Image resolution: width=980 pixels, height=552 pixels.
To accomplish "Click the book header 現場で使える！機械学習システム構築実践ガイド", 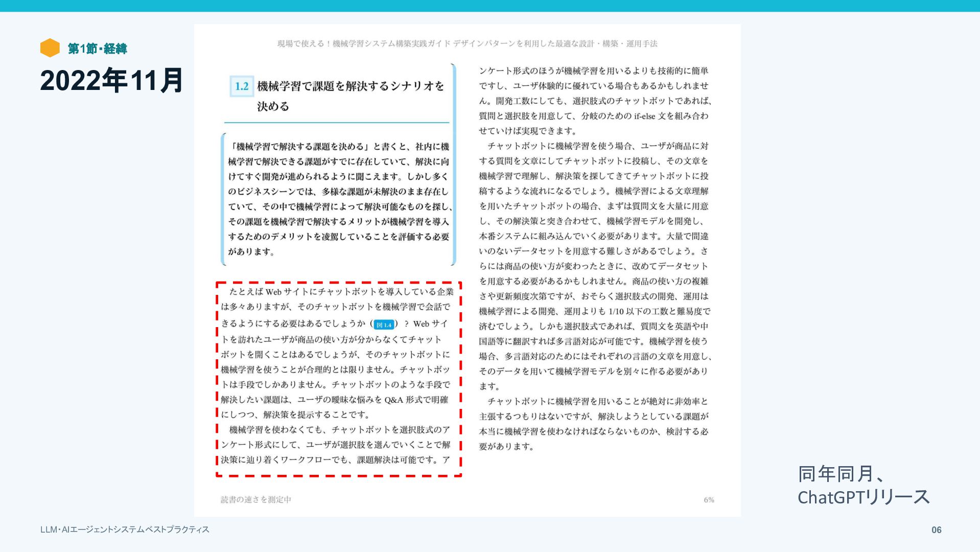I will coord(467,44).
